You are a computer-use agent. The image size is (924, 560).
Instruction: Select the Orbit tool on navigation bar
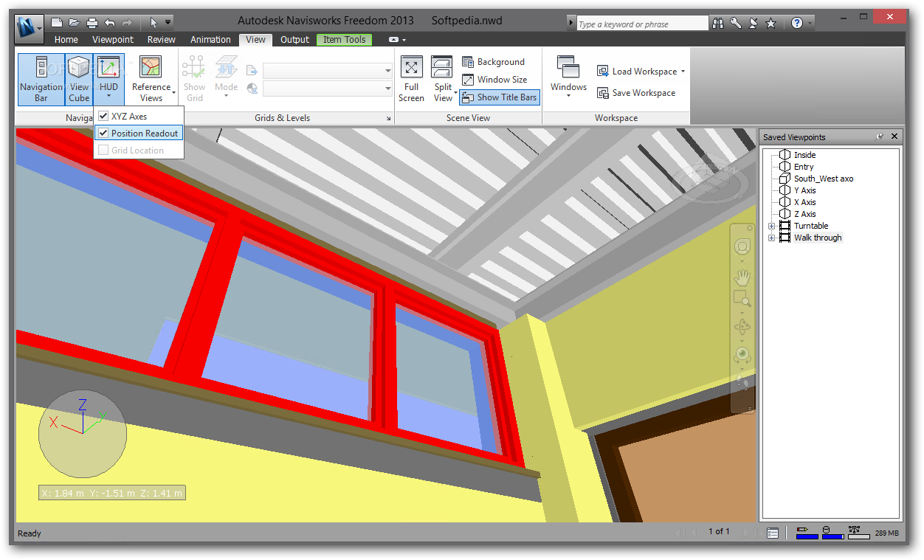pyautogui.click(x=742, y=326)
